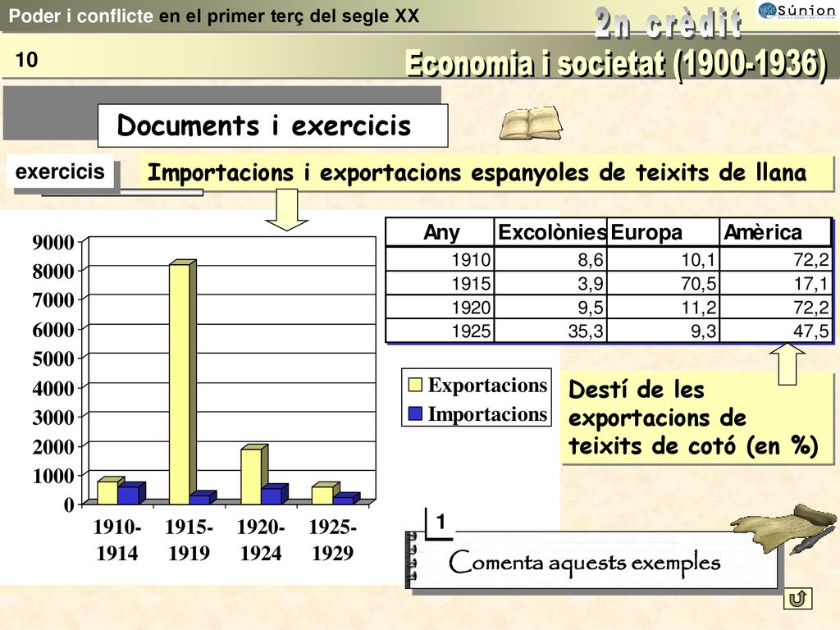Image resolution: width=840 pixels, height=630 pixels.
Task: Click y-axis value '5000'
Action: (53, 358)
